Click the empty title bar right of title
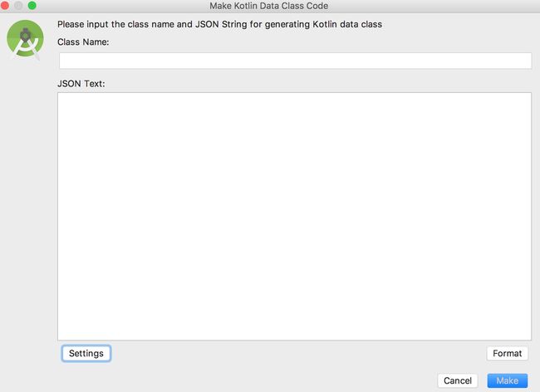Image resolution: width=540 pixels, height=392 pixels. [x=430, y=6]
